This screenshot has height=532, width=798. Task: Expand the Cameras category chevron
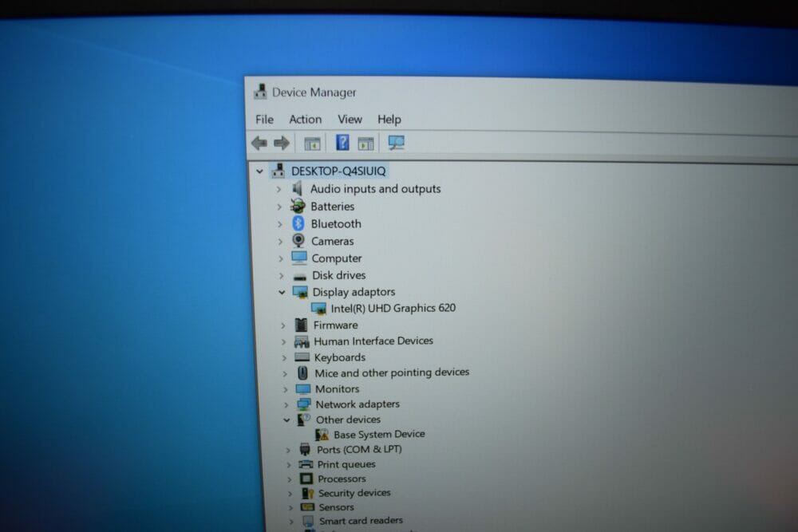point(280,242)
